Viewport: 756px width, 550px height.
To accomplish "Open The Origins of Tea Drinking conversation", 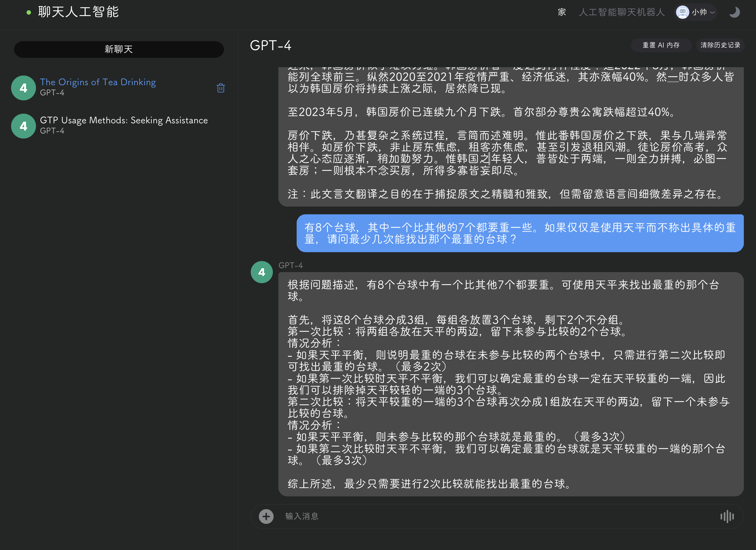I will pyautogui.click(x=98, y=82).
